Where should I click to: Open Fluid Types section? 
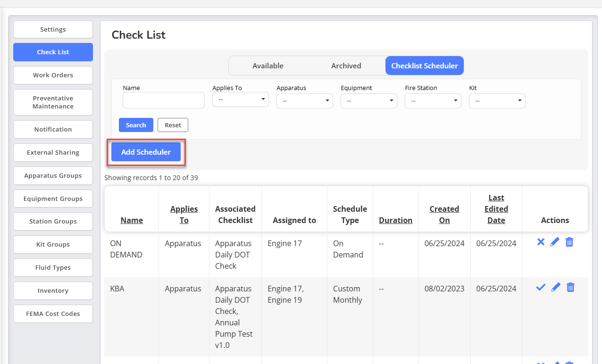[x=53, y=268]
